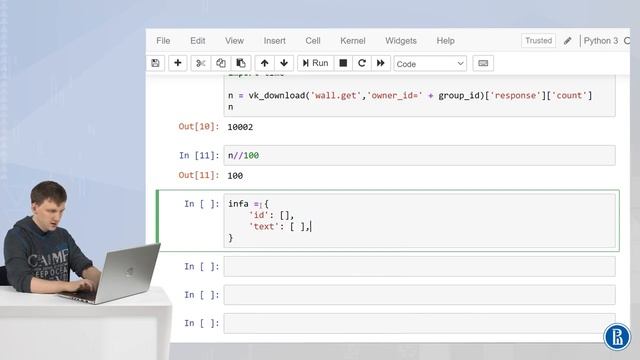Click the pencil edit icon by Trusted
640x360 pixels.
(567, 41)
